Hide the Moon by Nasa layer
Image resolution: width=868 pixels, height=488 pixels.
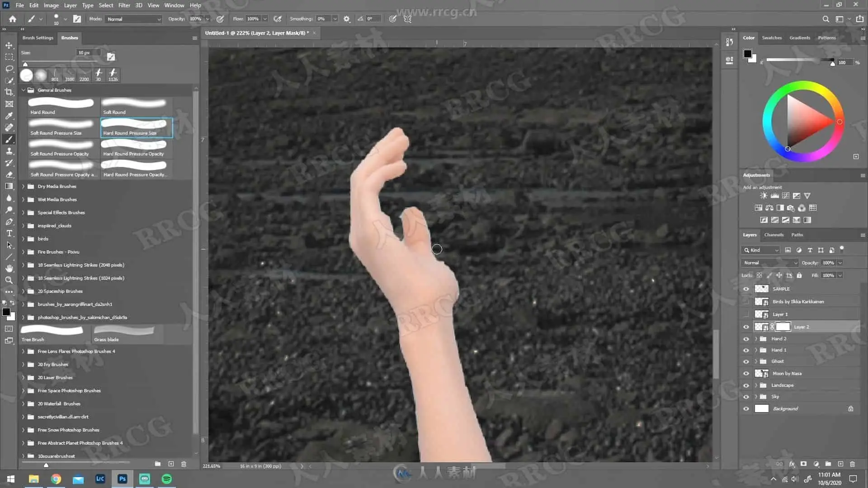tap(746, 374)
